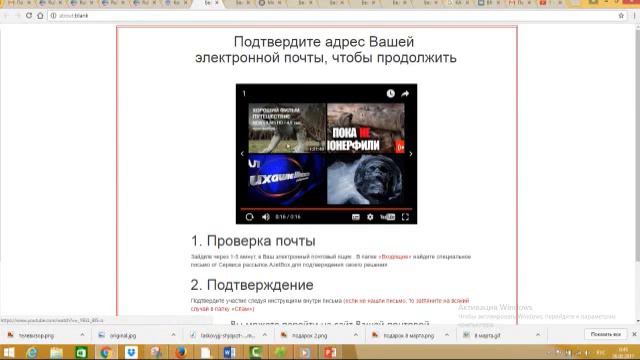Show previous suggested videos arrow

(x=242, y=154)
